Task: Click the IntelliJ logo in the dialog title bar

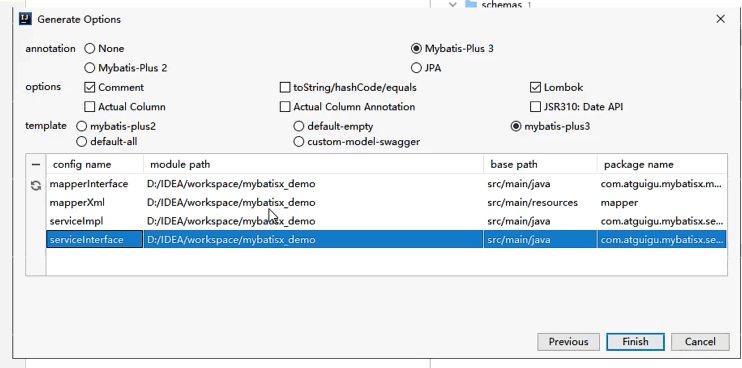Action: pyautogui.click(x=25, y=19)
